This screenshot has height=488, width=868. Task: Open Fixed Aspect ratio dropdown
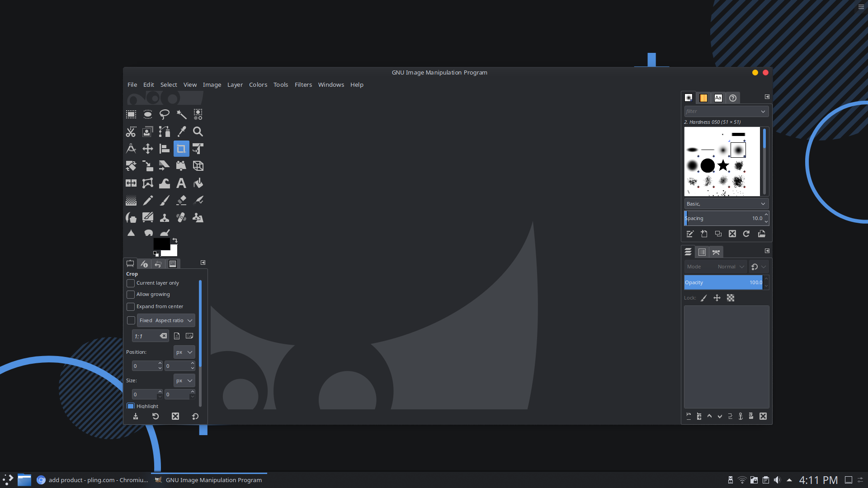(166, 320)
